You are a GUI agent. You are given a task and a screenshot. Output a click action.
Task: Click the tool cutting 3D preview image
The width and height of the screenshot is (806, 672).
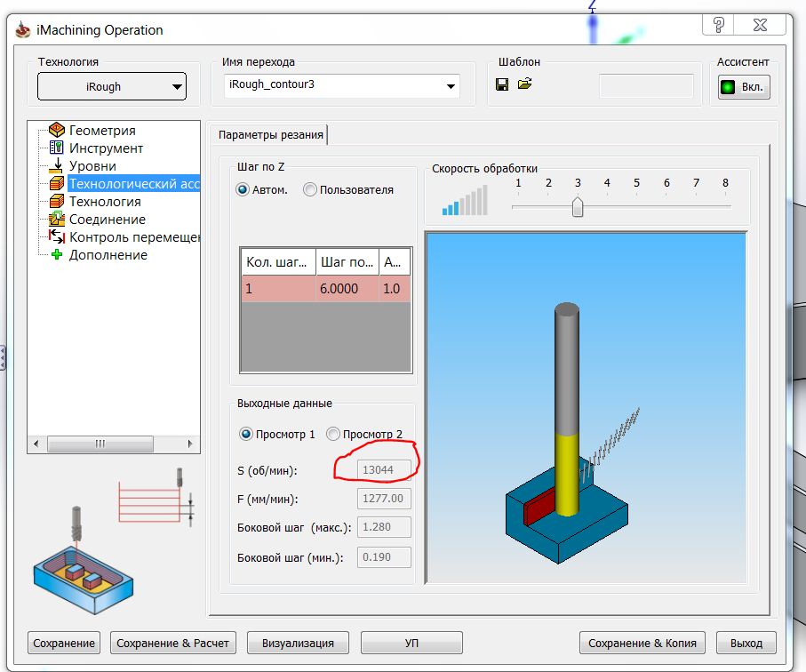pyautogui.click(x=586, y=408)
